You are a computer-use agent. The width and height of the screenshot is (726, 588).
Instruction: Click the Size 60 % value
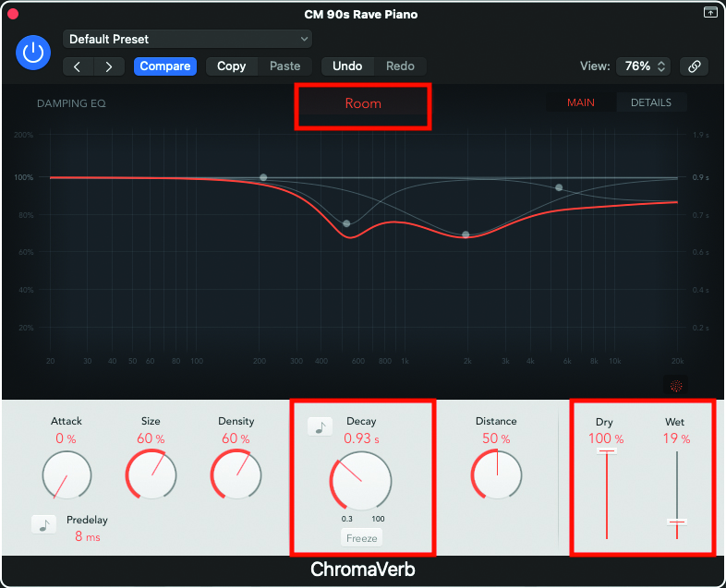click(151, 438)
